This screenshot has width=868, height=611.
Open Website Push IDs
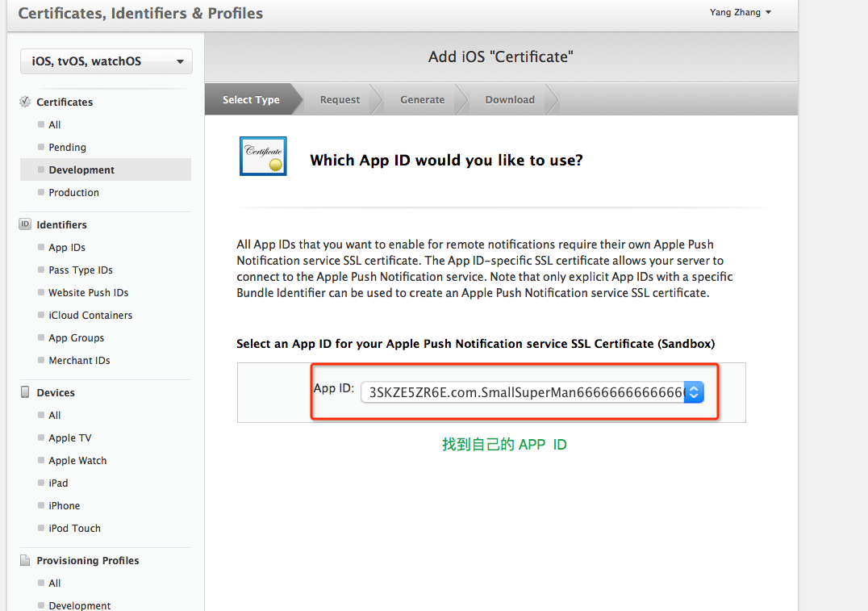pos(88,292)
